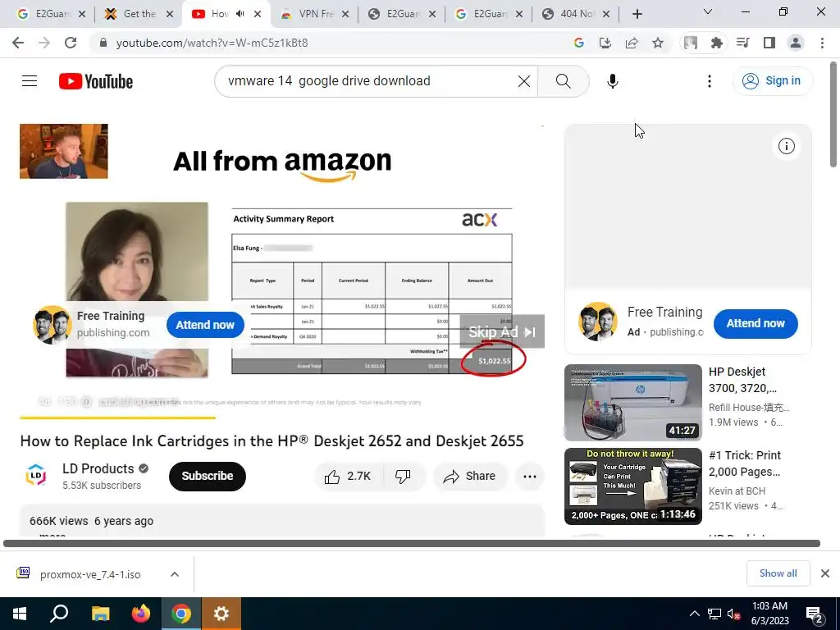Dislike the video with thumbs down

[403, 477]
